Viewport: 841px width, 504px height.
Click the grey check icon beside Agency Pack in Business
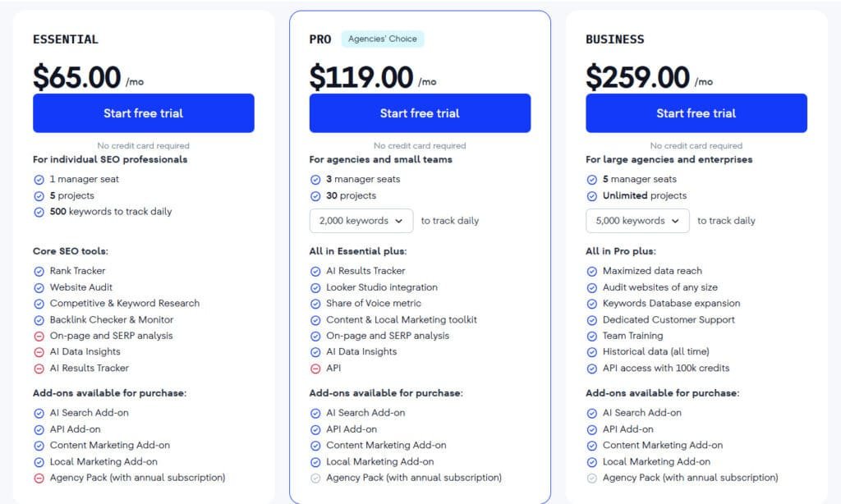click(x=592, y=478)
